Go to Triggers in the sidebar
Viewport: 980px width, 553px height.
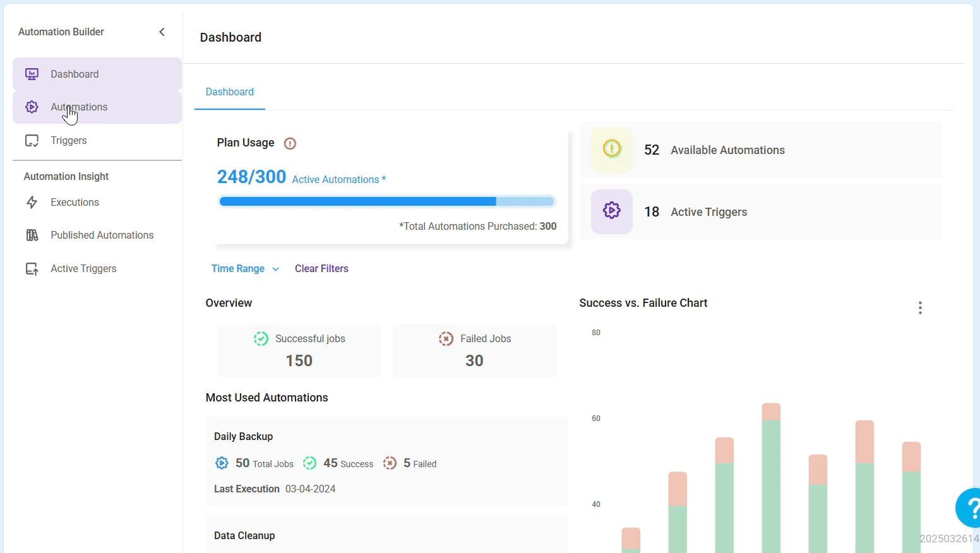97,140
